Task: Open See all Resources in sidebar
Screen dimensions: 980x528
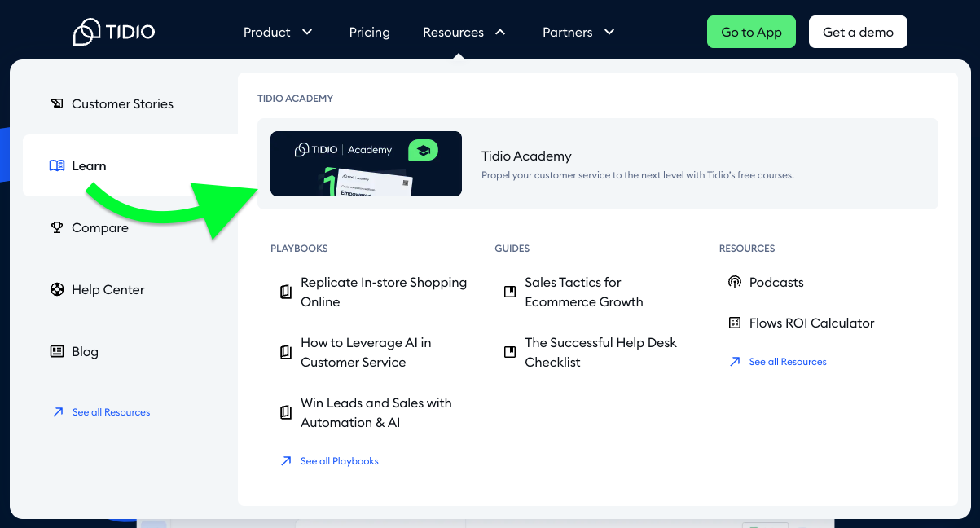Action: (x=112, y=412)
